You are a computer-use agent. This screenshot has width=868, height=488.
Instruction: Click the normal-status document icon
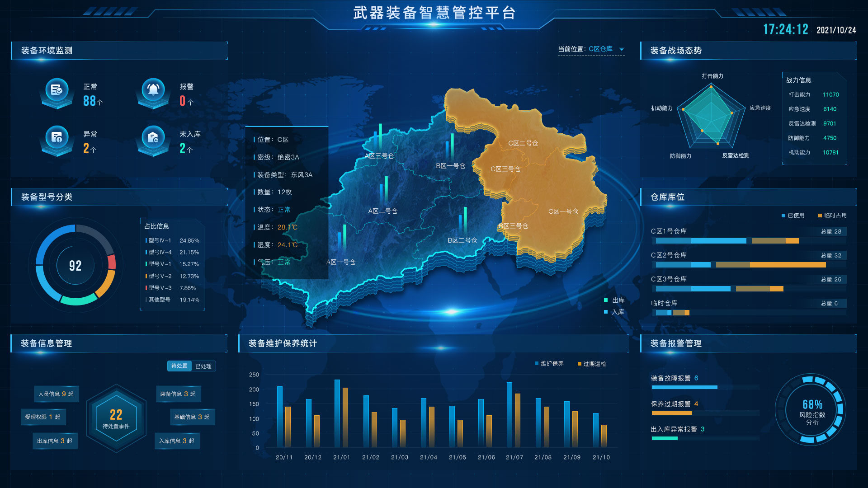click(57, 90)
